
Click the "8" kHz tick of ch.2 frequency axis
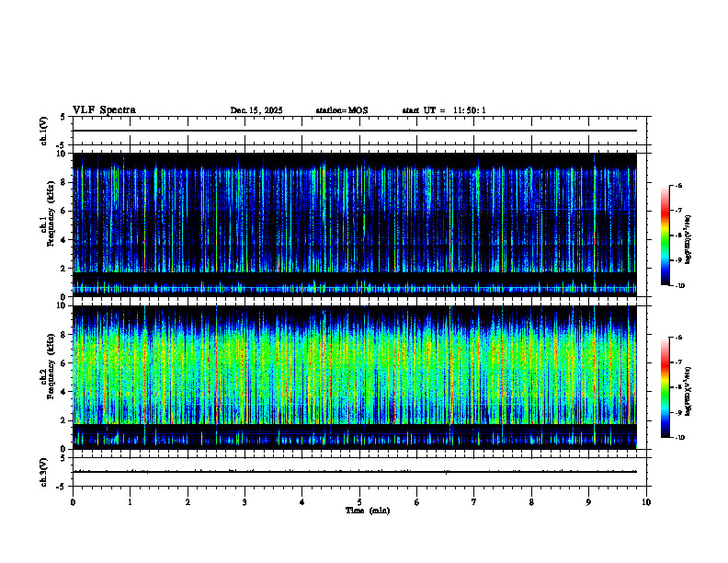click(64, 335)
